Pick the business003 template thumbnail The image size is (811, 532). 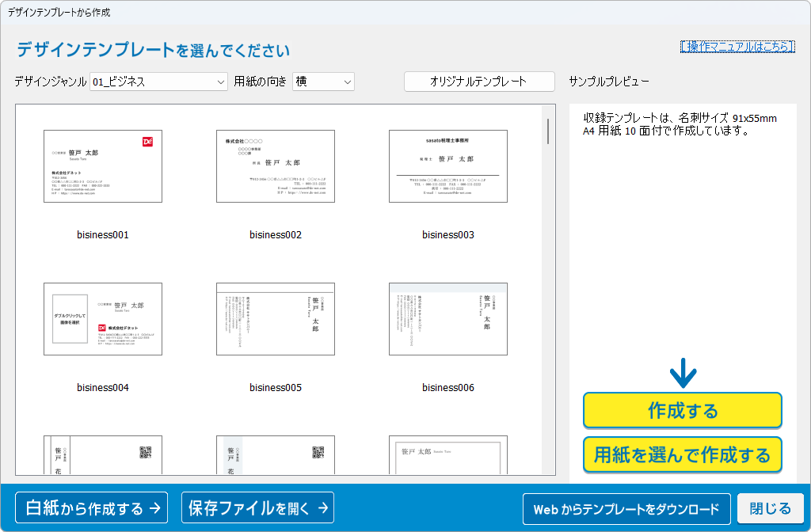448,166
